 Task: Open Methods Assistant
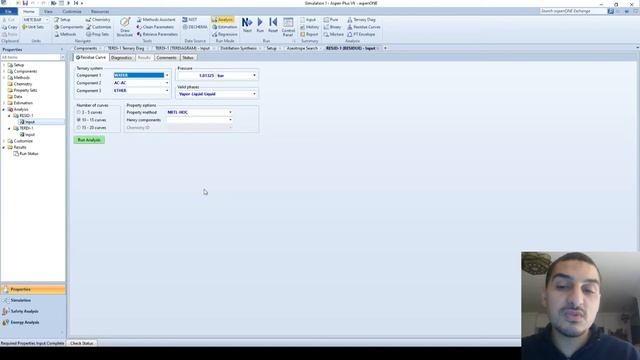(x=156, y=20)
